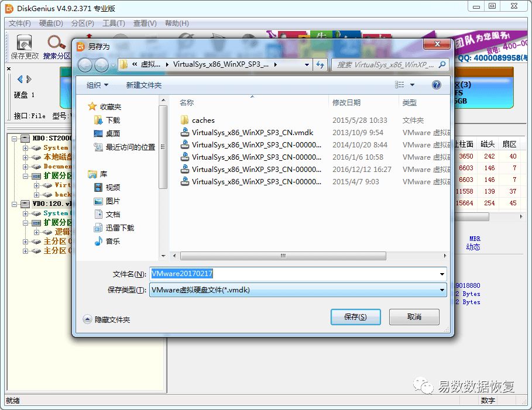Click the search magnifier icon in dialog
The image size is (532, 410).
point(442,64)
